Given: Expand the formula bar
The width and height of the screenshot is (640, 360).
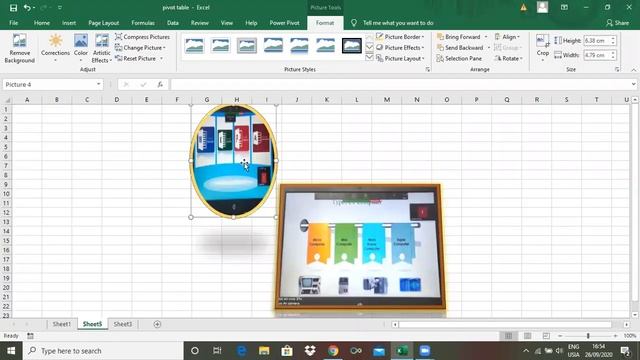Looking at the screenshot, I should point(633,84).
